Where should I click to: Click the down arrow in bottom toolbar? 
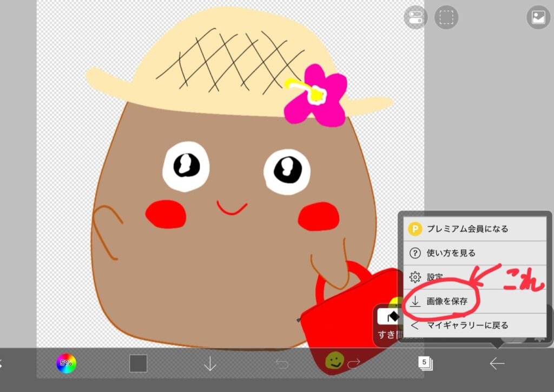[x=210, y=364]
